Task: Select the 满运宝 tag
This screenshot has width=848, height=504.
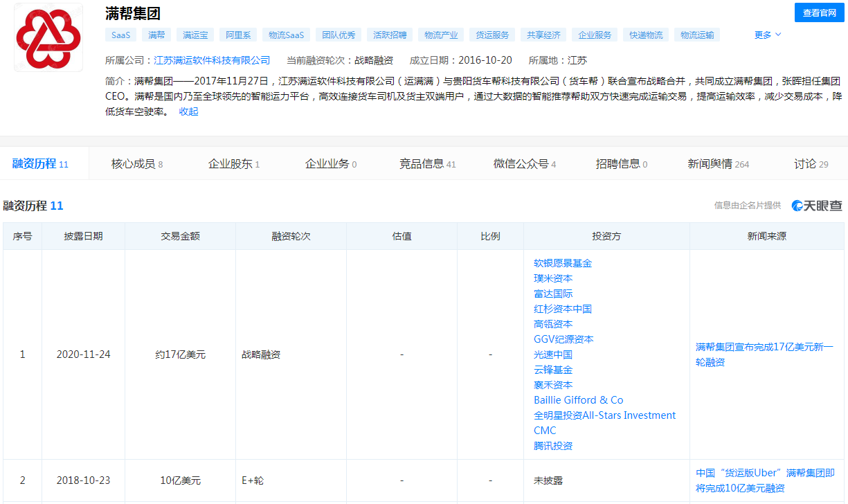Action: tap(195, 35)
